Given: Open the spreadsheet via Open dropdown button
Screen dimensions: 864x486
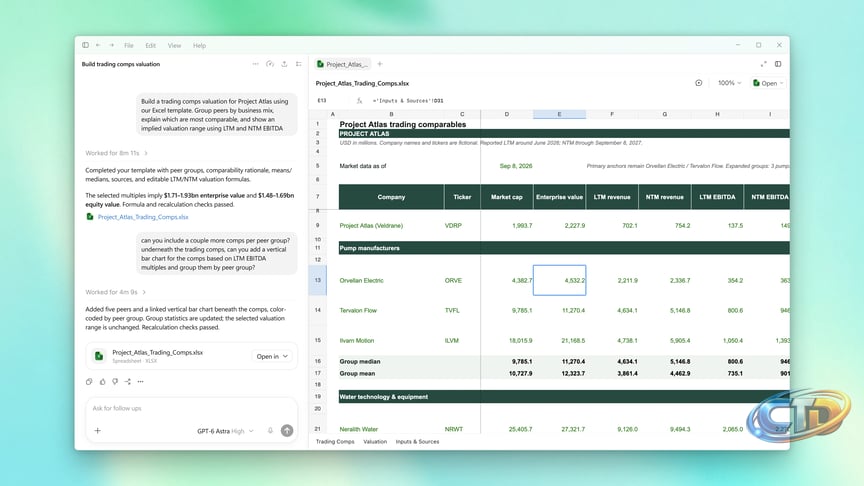Looking at the screenshot, I should (x=768, y=83).
